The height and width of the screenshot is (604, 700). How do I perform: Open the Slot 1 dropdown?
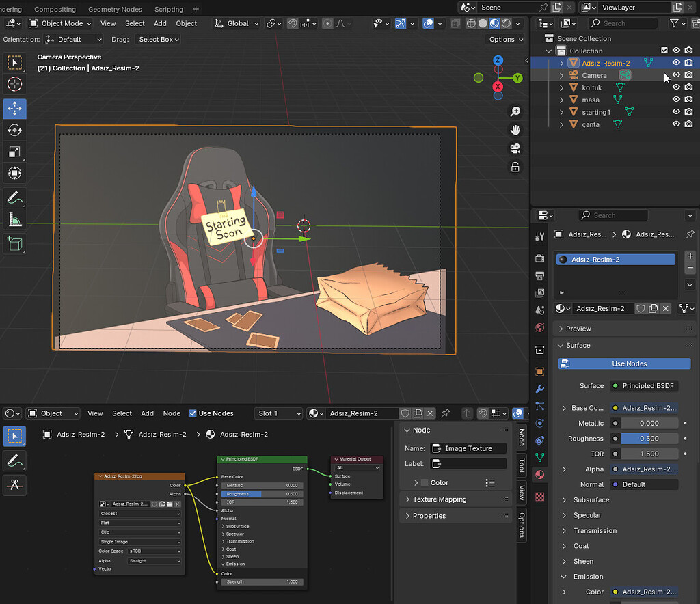(x=280, y=413)
